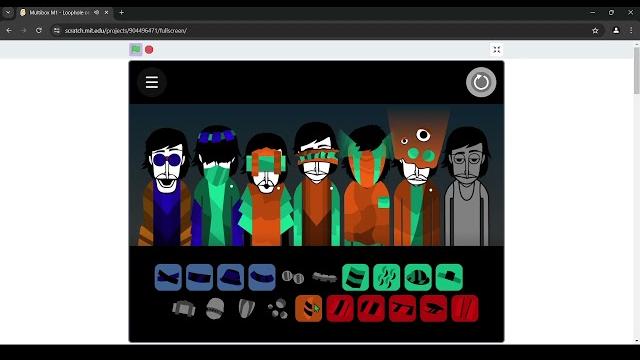Select the fourth red arrow-shaped sound icon

click(x=433, y=309)
